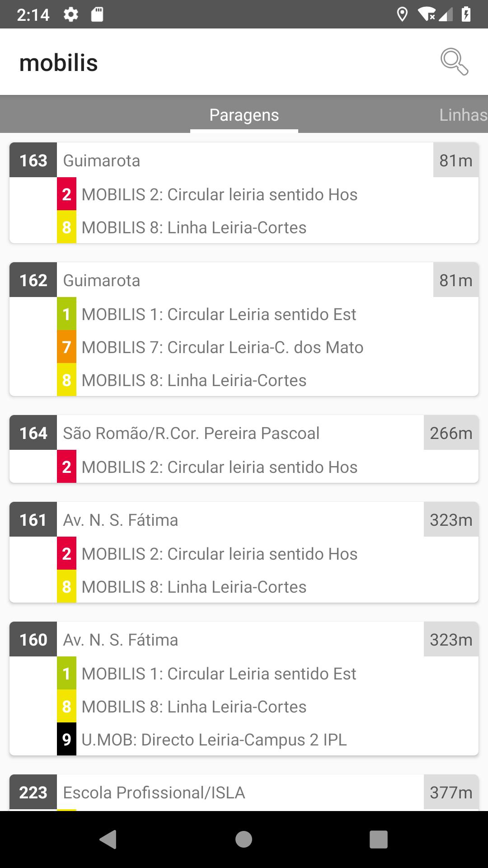Open MOBILIS 2 line under stop 161
488x868 pixels.
[267, 554]
